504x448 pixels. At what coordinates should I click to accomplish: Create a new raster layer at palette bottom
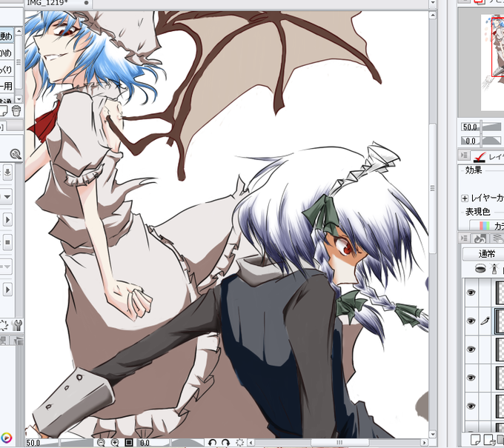[x=475, y=439]
